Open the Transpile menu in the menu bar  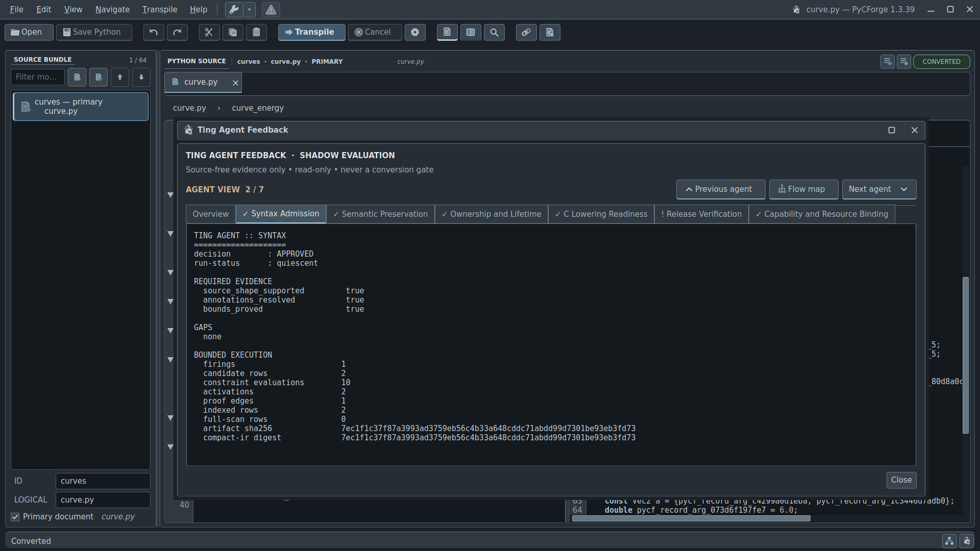(x=160, y=9)
